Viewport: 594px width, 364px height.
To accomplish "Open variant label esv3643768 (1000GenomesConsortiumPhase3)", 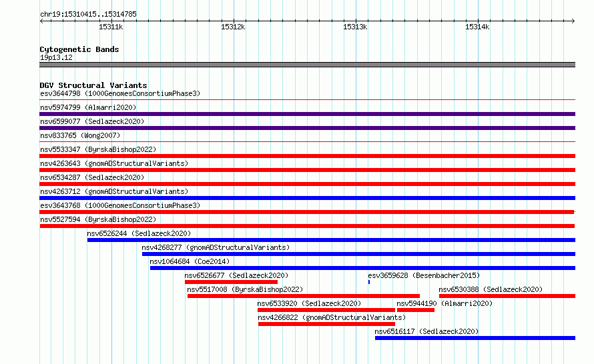I will click(x=120, y=205).
